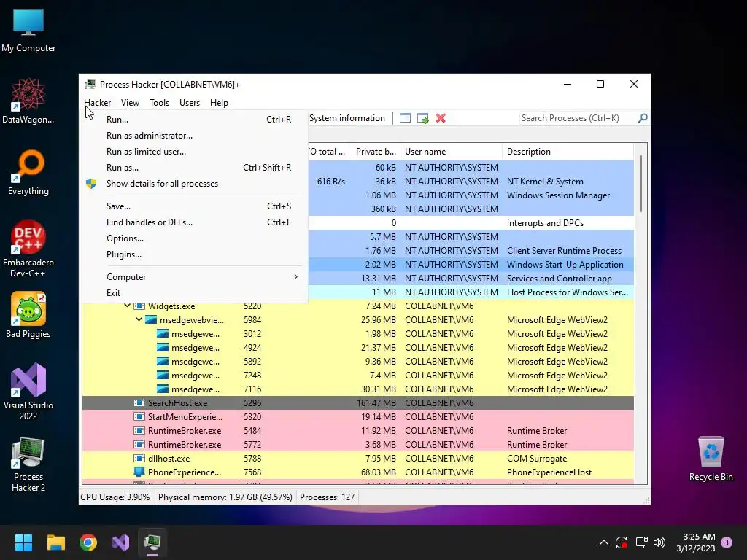Open the notification badge showing 3
This screenshot has width=747, height=560.
pos(727,542)
